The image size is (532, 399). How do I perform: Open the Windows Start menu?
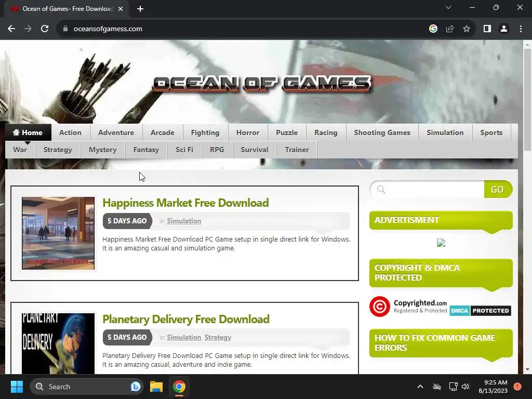pos(17,387)
